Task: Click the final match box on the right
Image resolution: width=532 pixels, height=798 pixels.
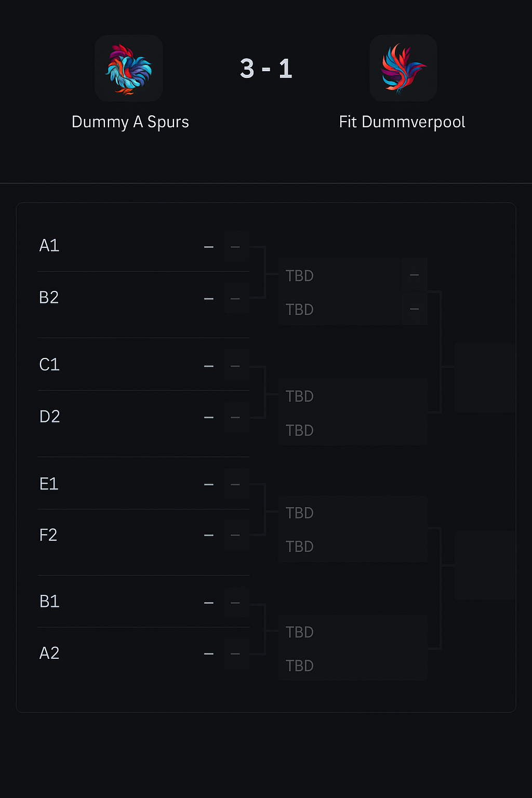Action: pyautogui.click(x=485, y=377)
